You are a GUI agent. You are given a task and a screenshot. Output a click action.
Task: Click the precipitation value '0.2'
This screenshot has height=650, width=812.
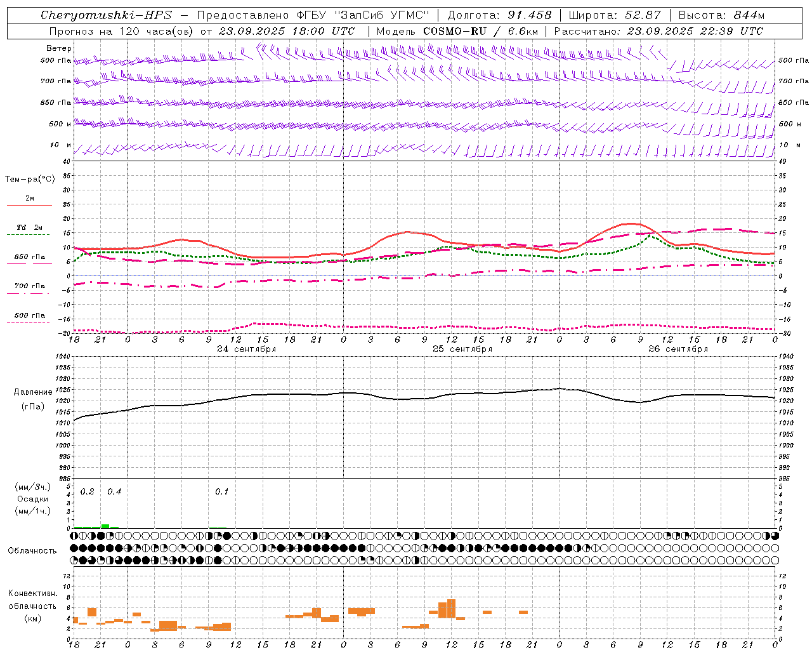coord(88,492)
